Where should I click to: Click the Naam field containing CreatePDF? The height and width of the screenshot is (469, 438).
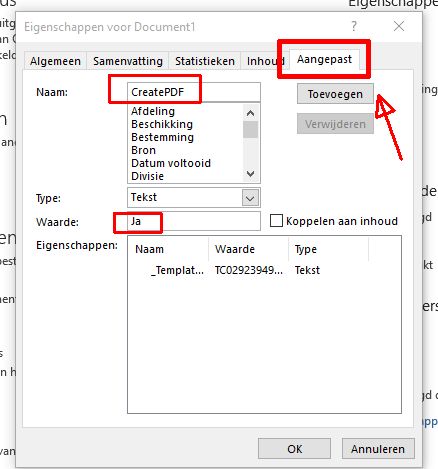pyautogui.click(x=193, y=92)
